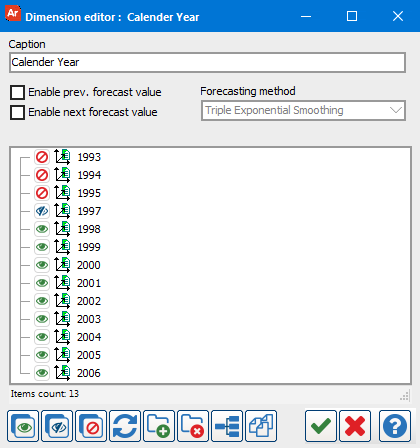The height and width of the screenshot is (448, 420).
Task: Enable next forecast value checkbox
Action: [x=17, y=112]
